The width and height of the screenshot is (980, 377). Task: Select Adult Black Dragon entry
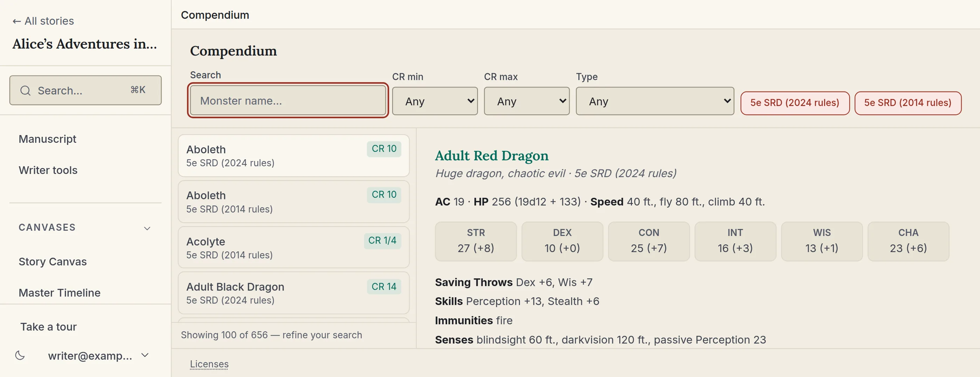pyautogui.click(x=294, y=293)
